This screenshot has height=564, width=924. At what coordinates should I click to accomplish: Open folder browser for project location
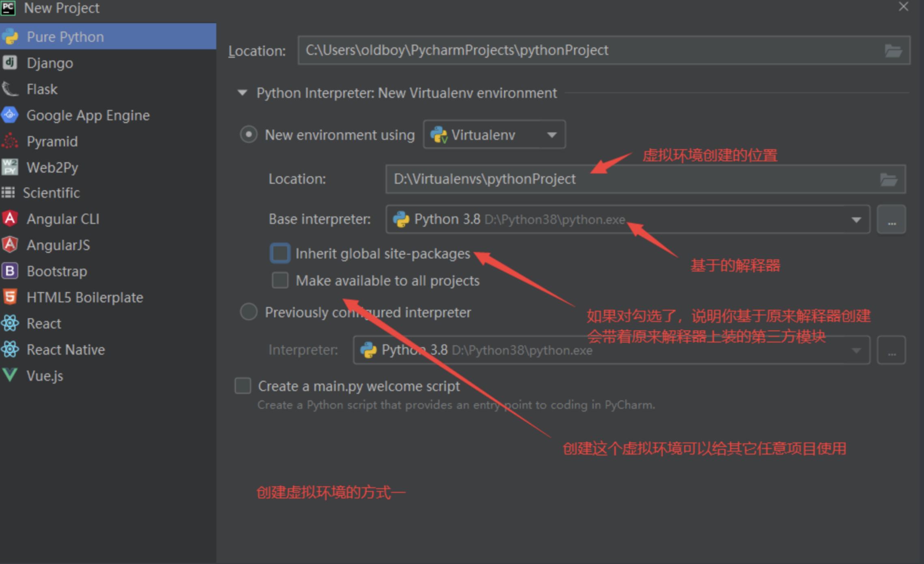point(893,51)
